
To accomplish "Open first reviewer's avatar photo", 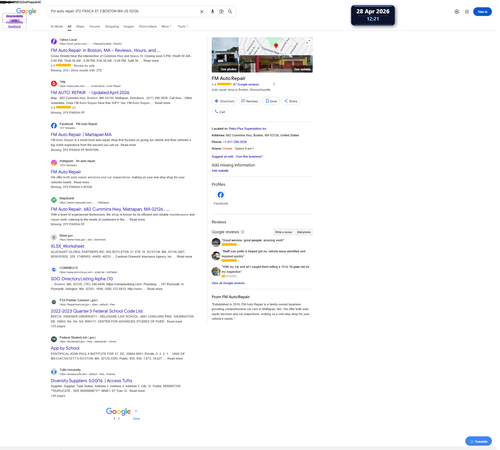I will (216, 242).
